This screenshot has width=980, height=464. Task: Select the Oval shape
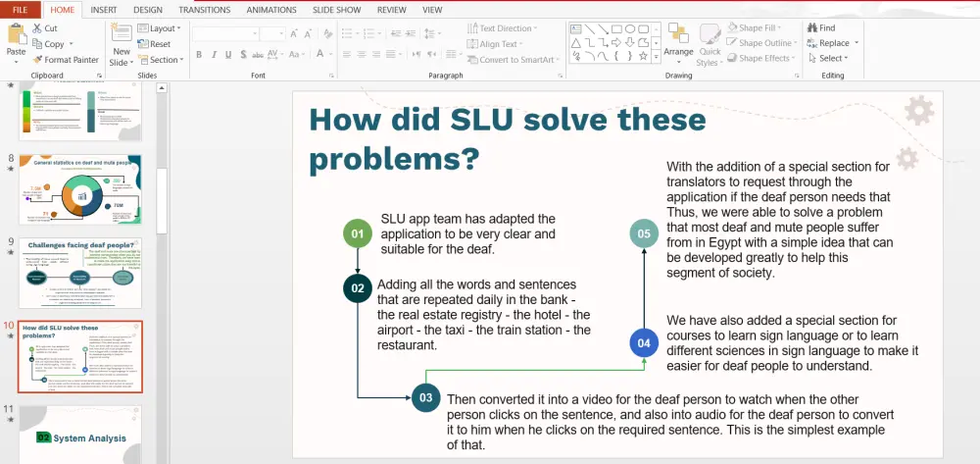click(x=630, y=28)
